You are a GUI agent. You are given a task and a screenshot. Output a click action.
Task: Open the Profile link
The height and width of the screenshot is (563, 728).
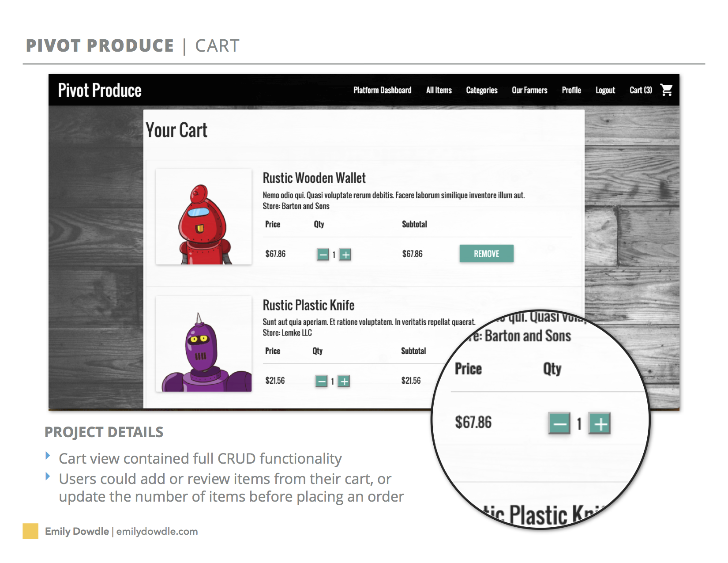point(571,90)
